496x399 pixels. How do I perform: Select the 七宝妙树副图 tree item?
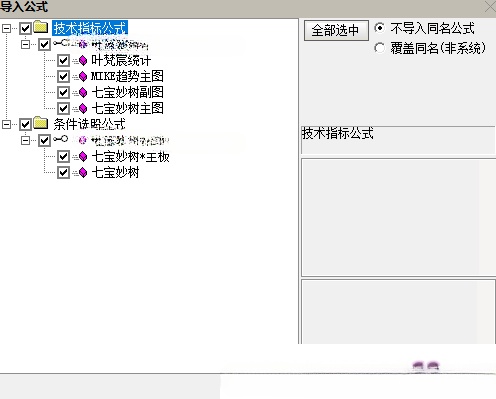click(x=128, y=92)
